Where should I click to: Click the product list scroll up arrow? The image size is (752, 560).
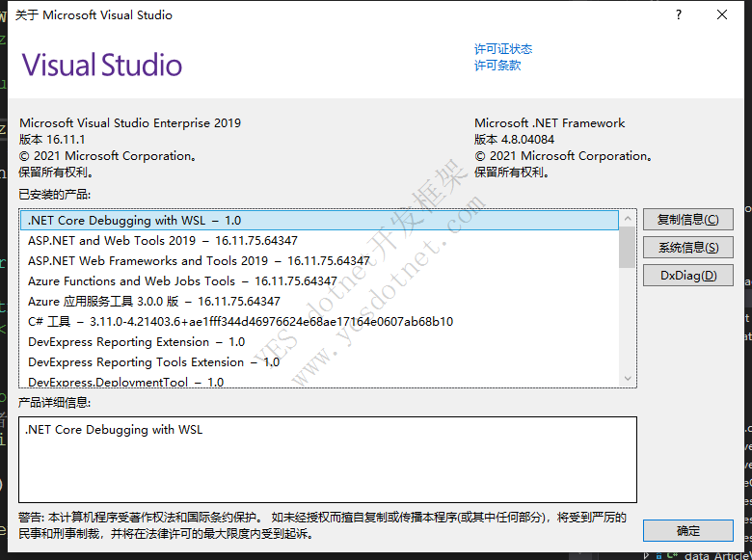628,219
